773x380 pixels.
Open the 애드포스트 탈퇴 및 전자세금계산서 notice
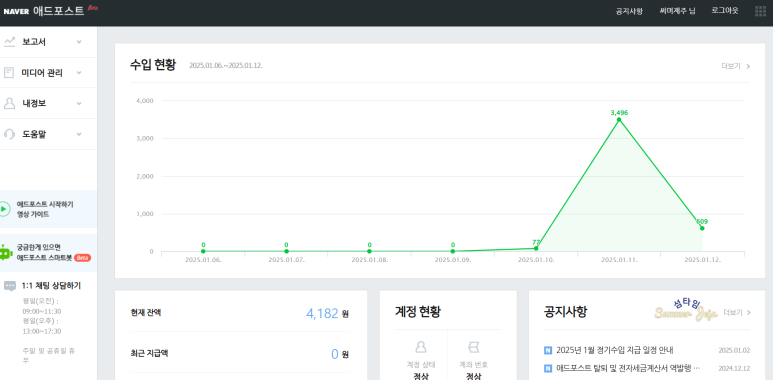click(x=628, y=368)
